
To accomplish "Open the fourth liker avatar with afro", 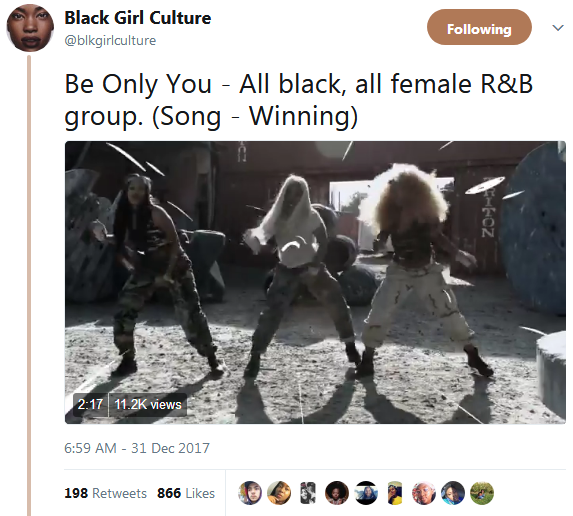I will tap(337, 493).
